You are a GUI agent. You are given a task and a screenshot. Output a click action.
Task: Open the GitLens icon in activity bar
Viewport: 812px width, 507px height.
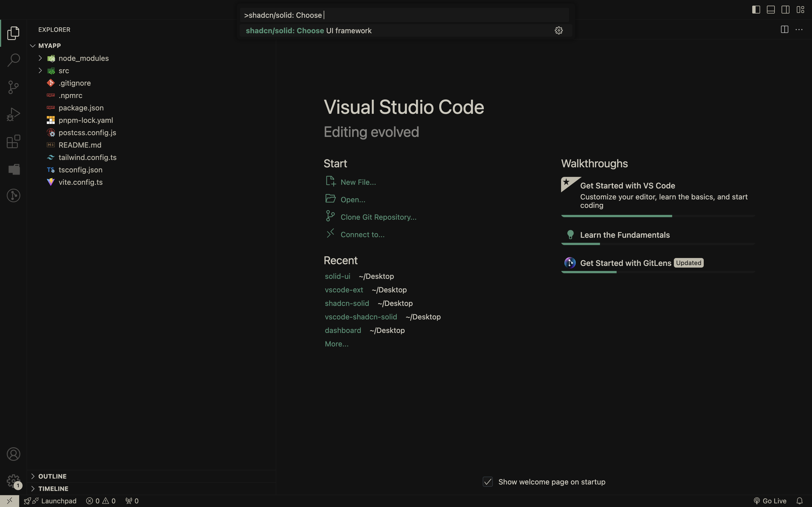click(x=14, y=195)
